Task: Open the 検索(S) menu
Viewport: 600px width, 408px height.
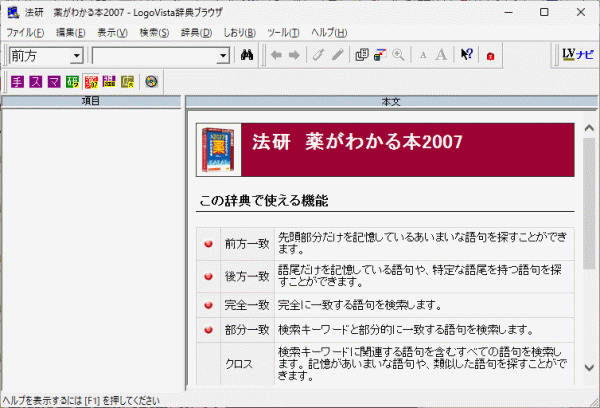Action: [154, 33]
